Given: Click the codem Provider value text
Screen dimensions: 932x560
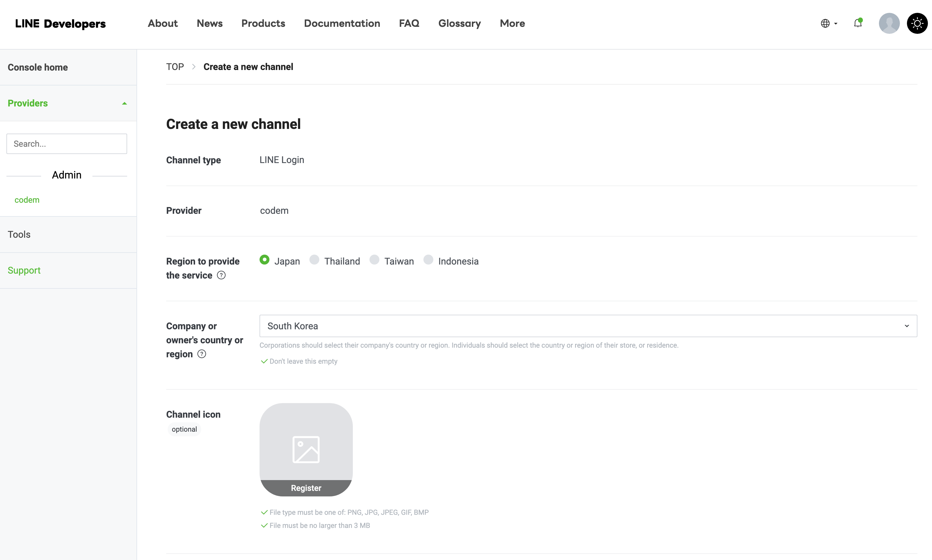Looking at the screenshot, I should (x=274, y=211).
